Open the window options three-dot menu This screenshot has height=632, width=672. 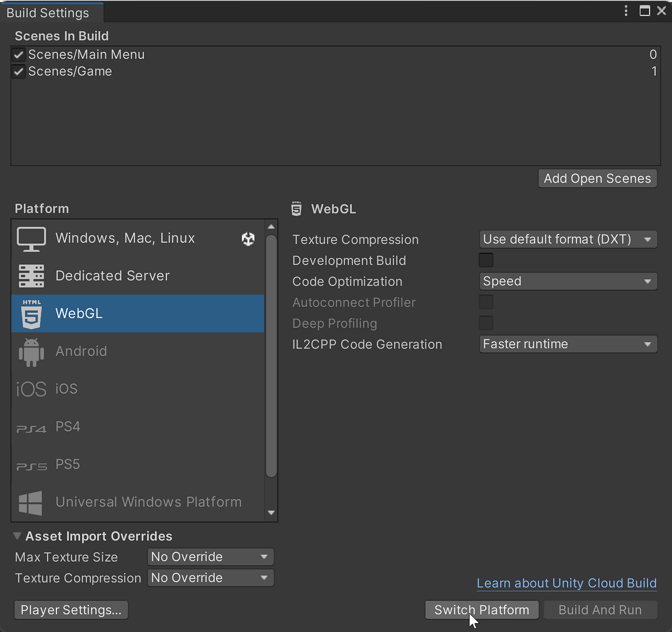pos(625,10)
